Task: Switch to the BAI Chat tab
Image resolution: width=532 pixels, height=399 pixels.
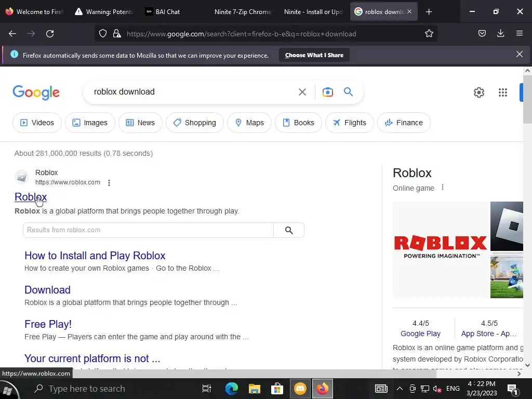Action: 174,11
